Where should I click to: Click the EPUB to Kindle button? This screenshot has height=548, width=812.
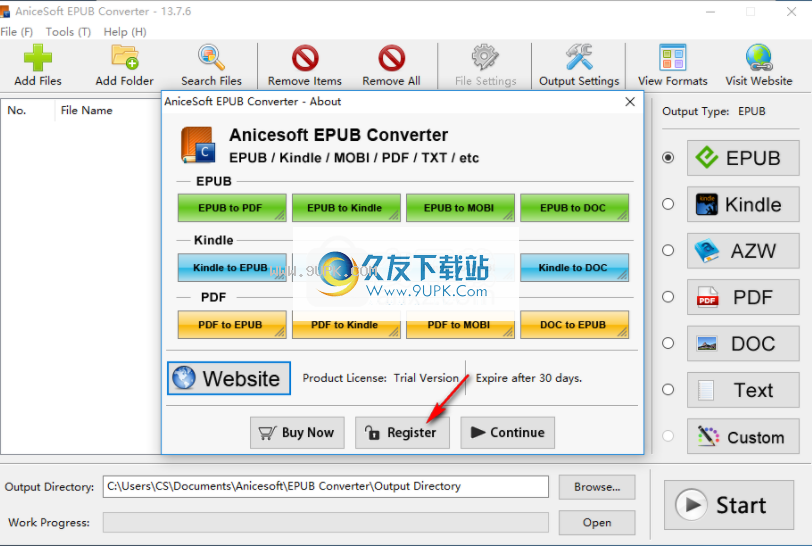[346, 208]
